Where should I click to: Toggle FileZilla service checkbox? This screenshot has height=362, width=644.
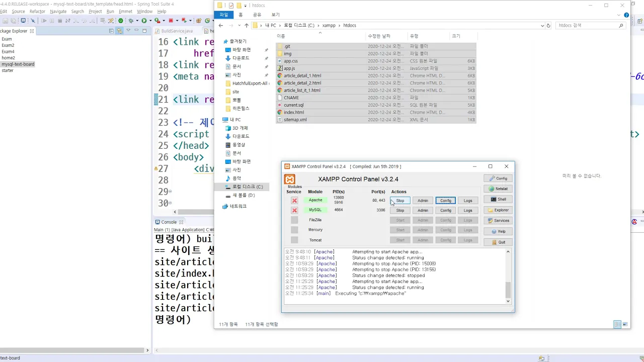pyautogui.click(x=294, y=220)
